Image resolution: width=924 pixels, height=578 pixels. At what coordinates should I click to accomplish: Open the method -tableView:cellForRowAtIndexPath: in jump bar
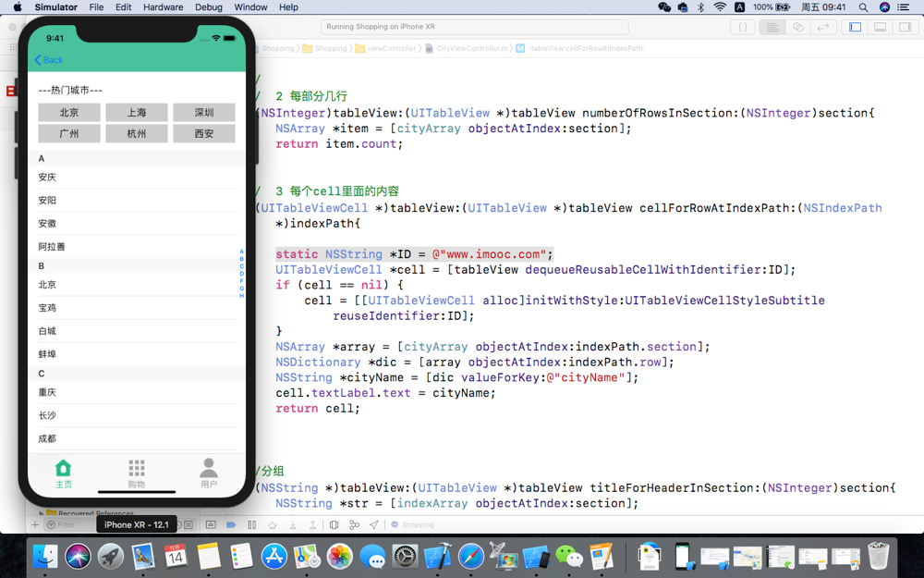tap(580, 48)
